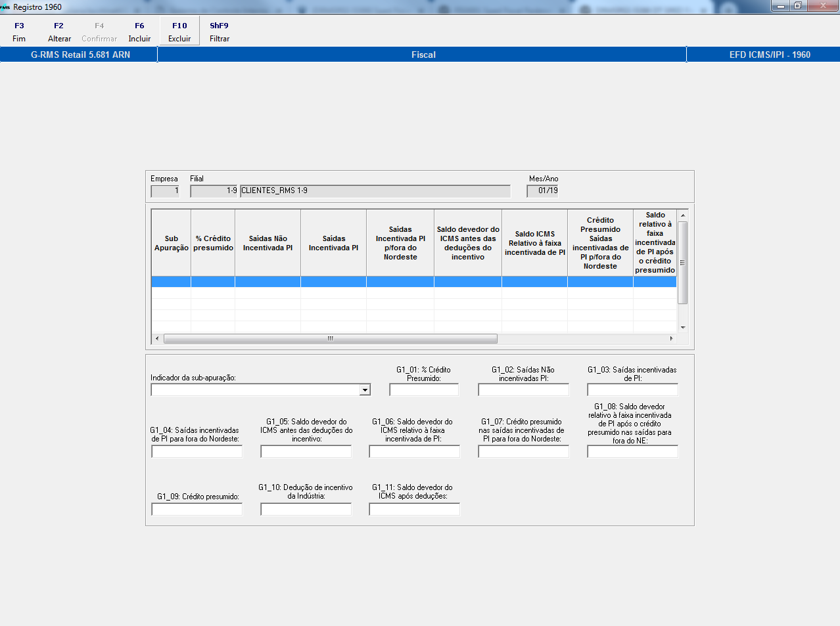The height and width of the screenshot is (626, 840).
Task: Click the G1_03 Saídas incentivadas de PI field
Action: click(632, 390)
